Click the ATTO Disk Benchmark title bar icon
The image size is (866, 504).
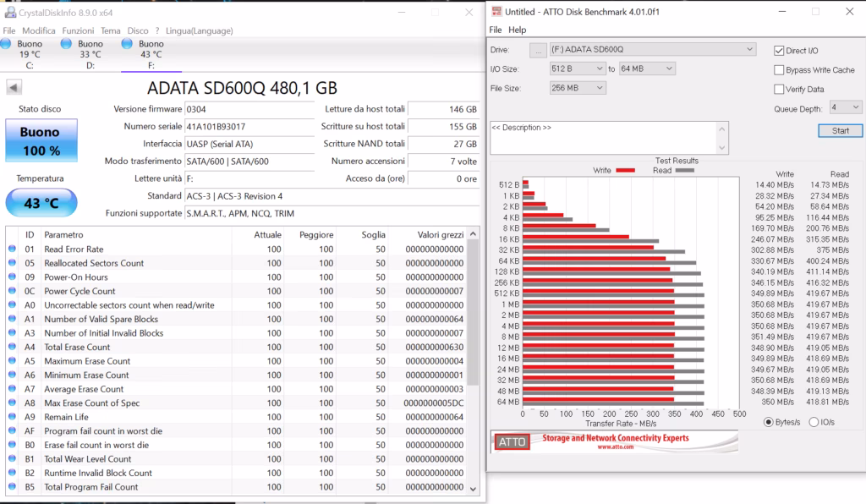[496, 12]
